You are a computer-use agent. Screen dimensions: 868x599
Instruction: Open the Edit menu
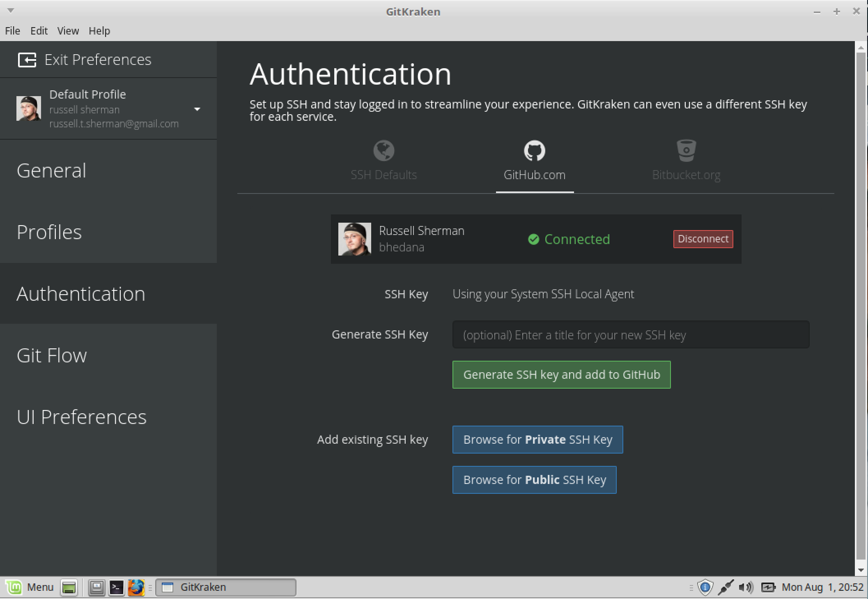tap(39, 31)
